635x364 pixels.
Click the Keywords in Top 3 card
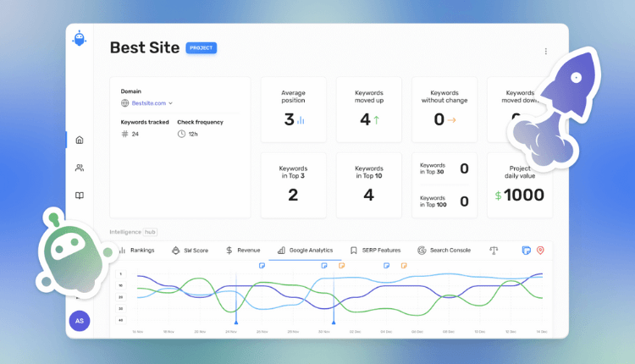294,185
